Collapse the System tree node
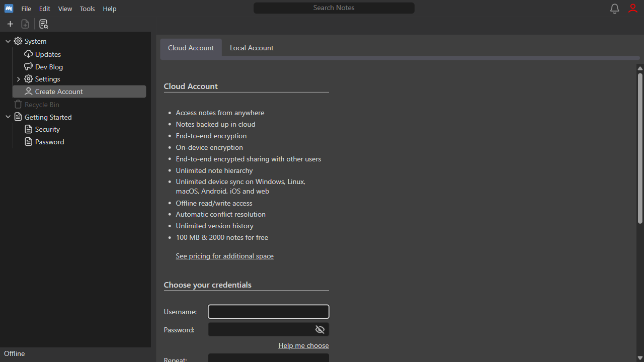 point(8,41)
